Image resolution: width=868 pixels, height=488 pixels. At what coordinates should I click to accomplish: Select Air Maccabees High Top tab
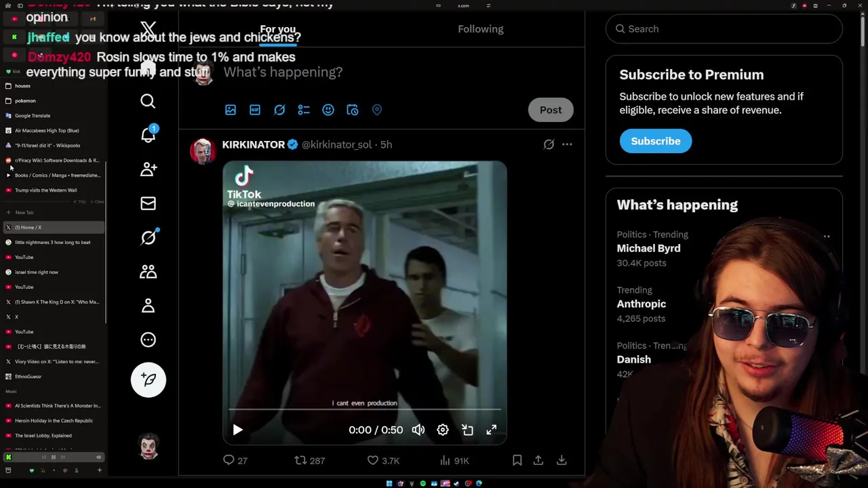[x=54, y=130]
